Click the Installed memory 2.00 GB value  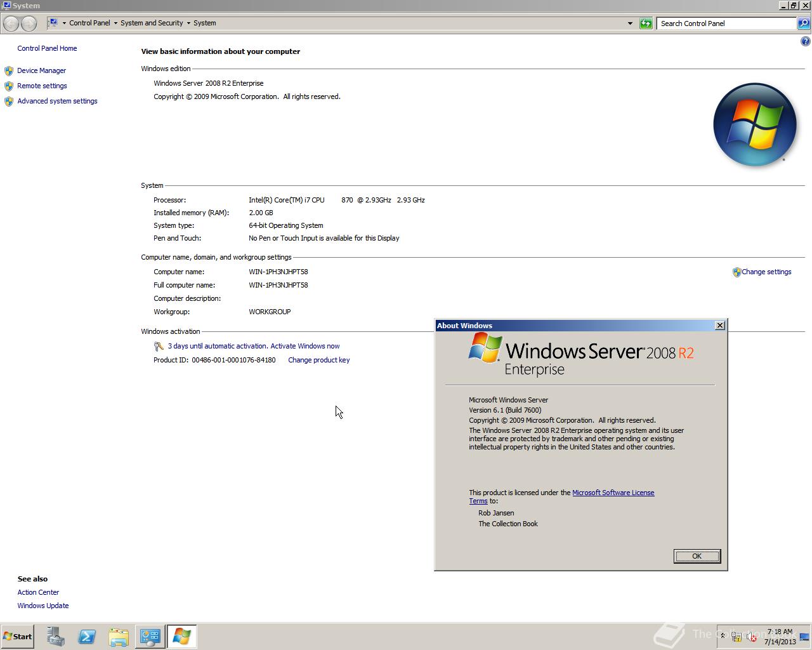coord(261,213)
